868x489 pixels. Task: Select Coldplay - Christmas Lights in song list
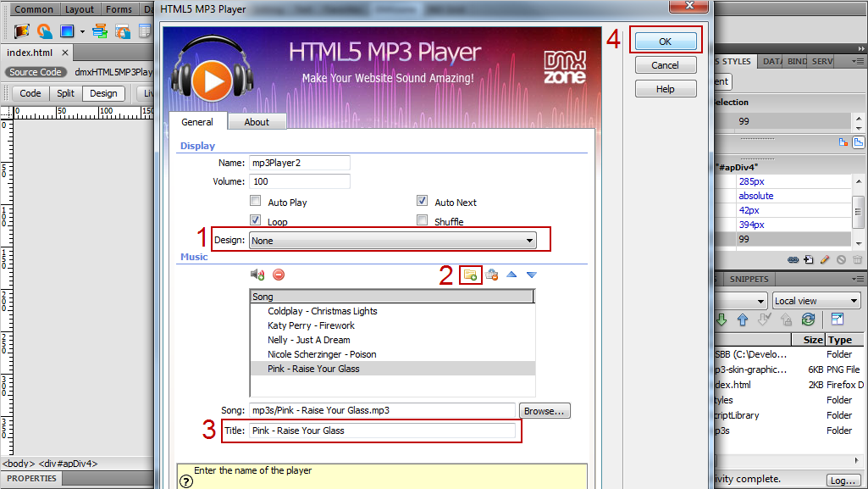coord(393,311)
